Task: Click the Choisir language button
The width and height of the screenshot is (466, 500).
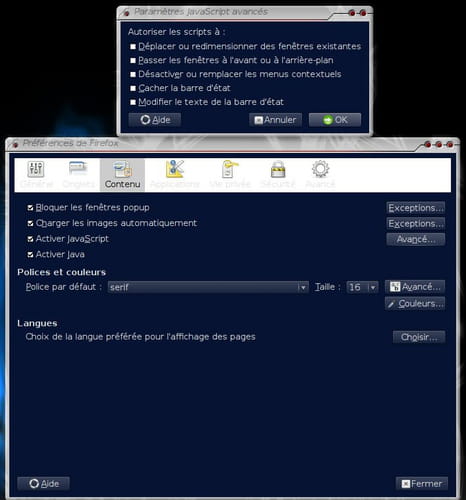Action: pyautogui.click(x=419, y=337)
